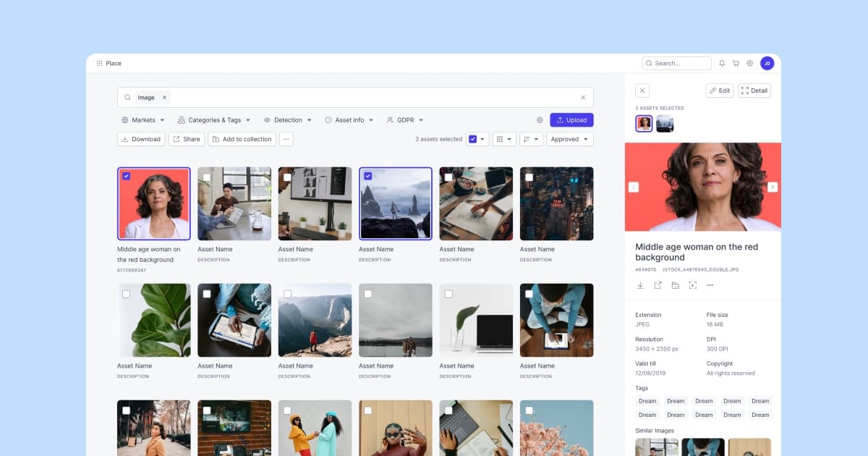
Task: Open the grid view layout dropdown
Action: click(504, 139)
